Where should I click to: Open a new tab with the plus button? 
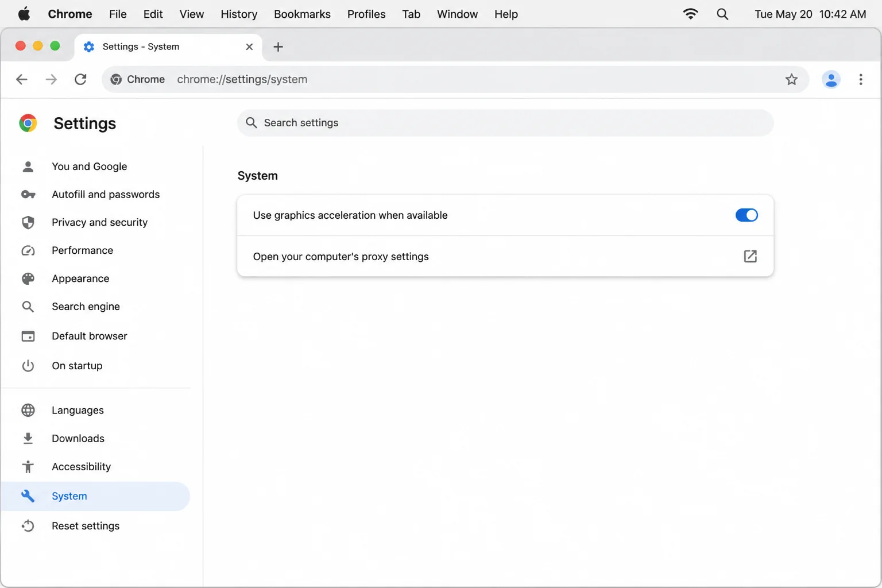coord(278,47)
